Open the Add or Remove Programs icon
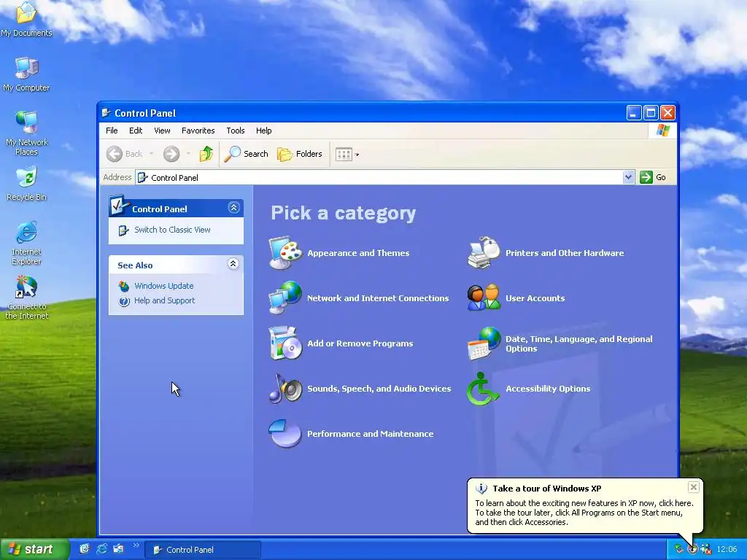Screen dimensions: 747x560 tap(285, 343)
